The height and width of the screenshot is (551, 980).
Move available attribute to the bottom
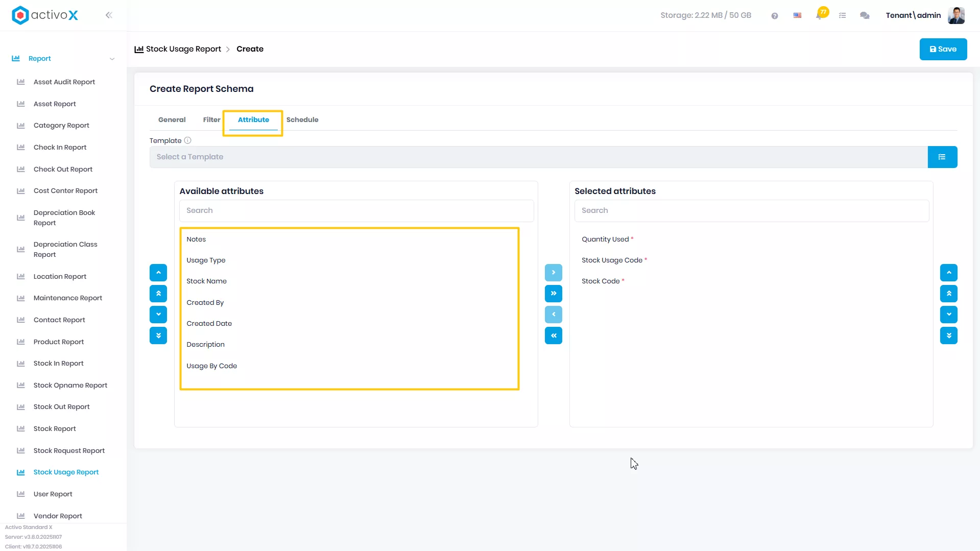pos(158,336)
